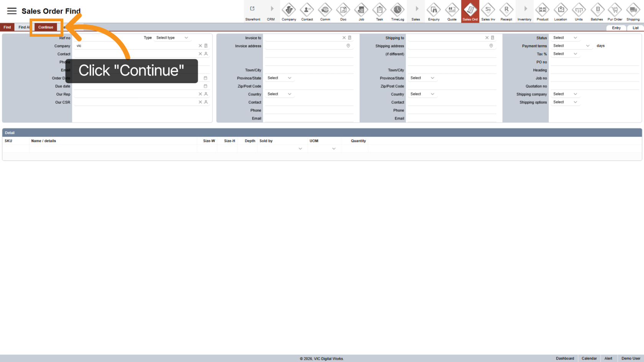Open the Order Date calendar picker
The height and width of the screenshot is (362, 644).
point(205,78)
